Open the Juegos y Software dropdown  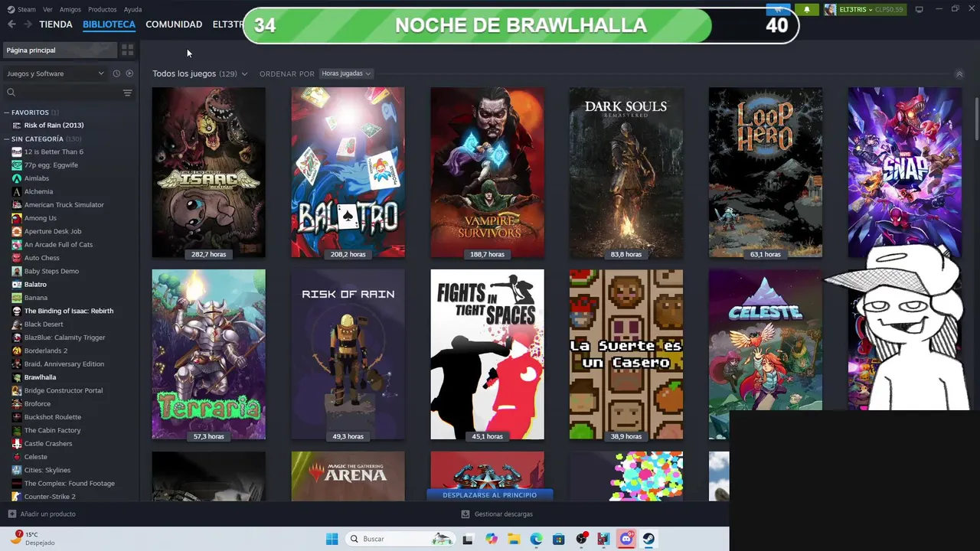[55, 73]
